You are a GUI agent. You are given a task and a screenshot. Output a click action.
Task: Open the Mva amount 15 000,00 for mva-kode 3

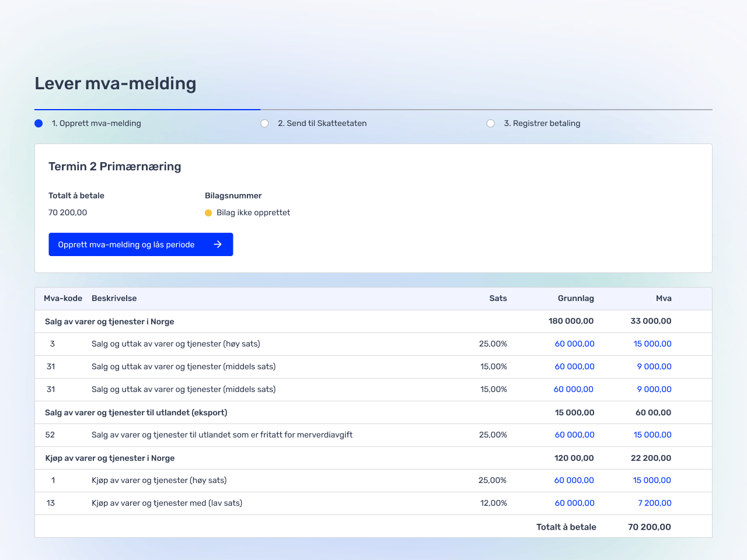point(652,344)
